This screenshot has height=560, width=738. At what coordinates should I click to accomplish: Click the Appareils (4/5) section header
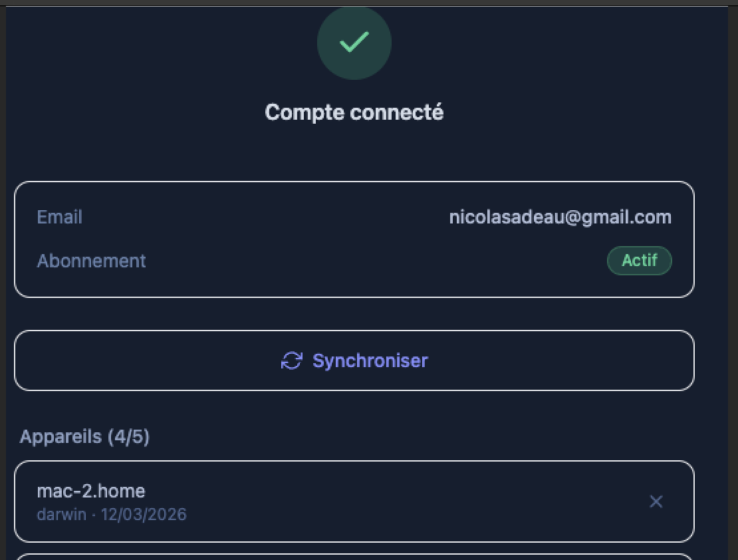click(x=84, y=437)
